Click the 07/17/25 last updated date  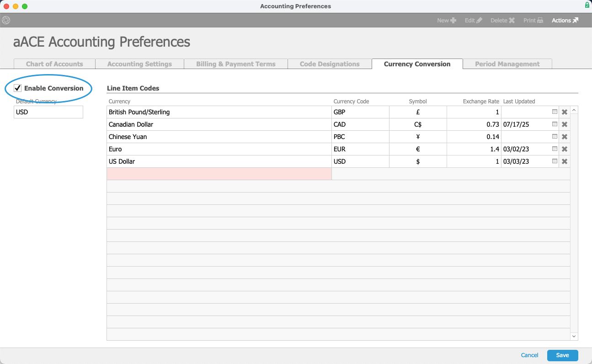(x=516, y=124)
